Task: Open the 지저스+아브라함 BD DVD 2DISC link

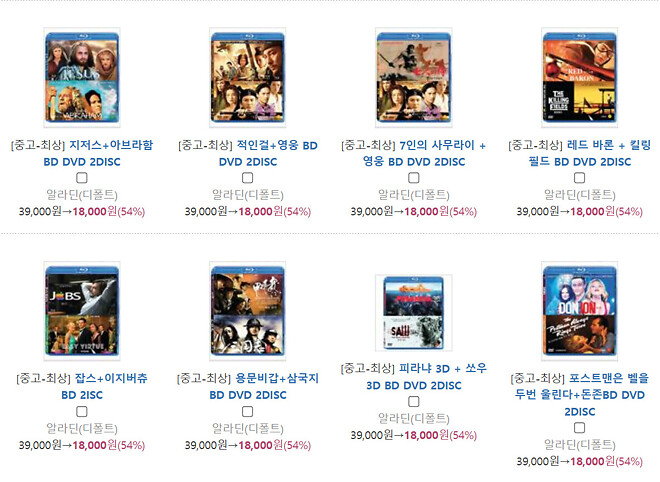Action: pyautogui.click(x=98, y=153)
